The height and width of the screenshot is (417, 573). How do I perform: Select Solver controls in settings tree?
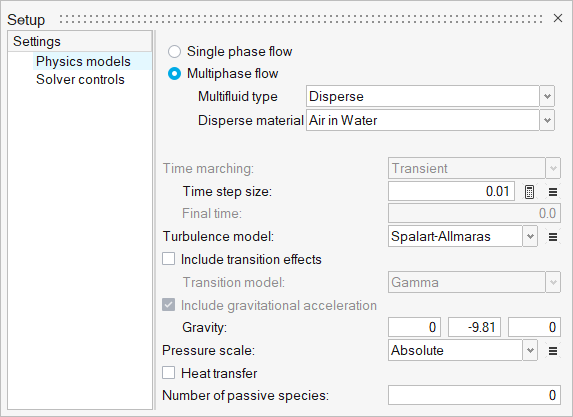tap(80, 80)
